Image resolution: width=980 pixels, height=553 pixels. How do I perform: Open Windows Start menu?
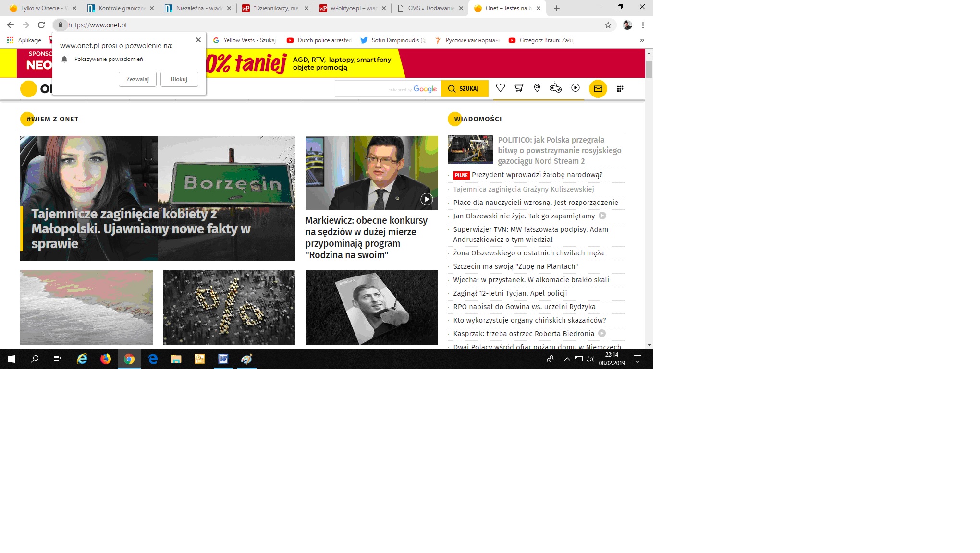pos(12,359)
